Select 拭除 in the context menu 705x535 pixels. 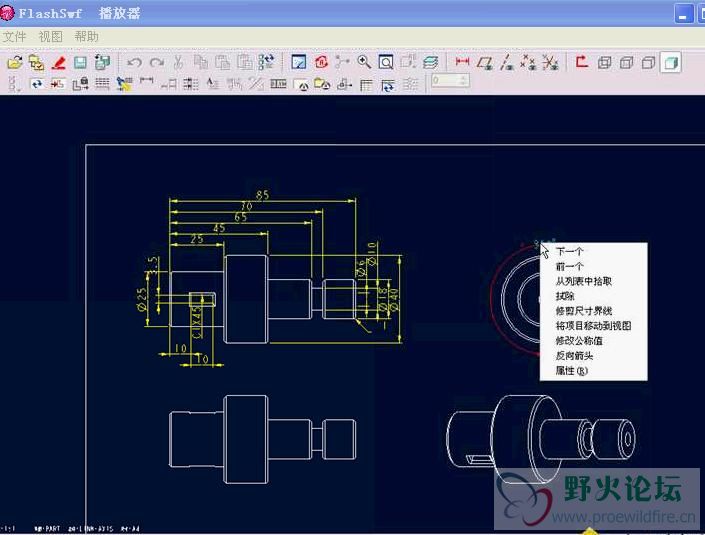coord(565,296)
